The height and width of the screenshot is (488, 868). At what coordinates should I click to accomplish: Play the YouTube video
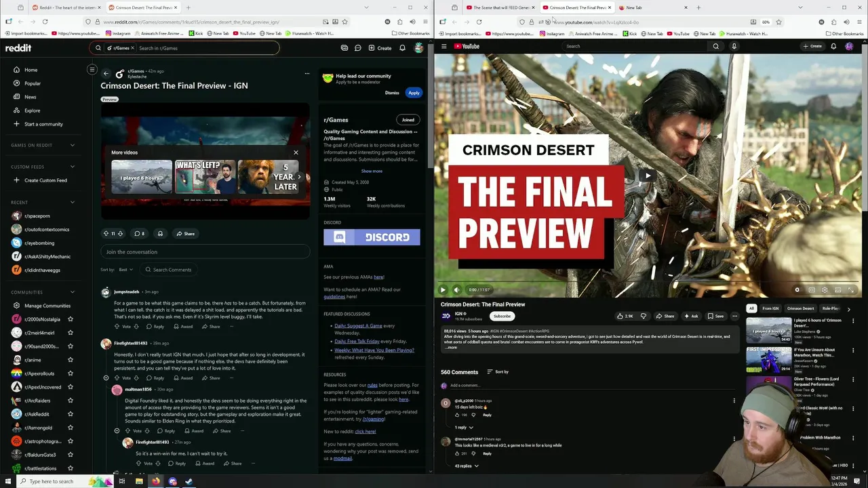click(x=443, y=290)
